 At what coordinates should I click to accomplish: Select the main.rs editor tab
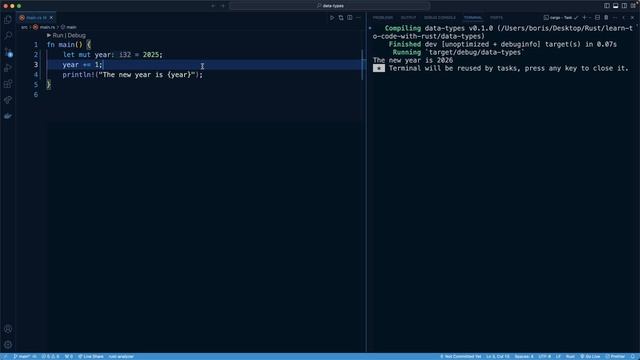coord(36,18)
